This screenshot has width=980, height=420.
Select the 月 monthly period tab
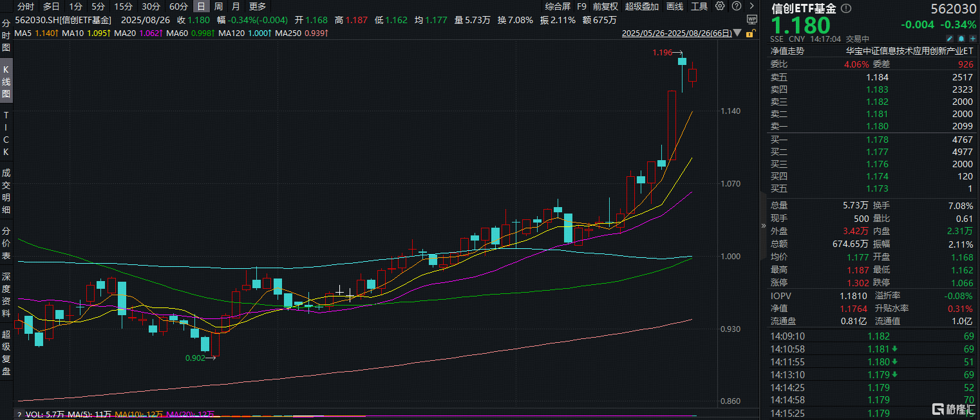236,6
